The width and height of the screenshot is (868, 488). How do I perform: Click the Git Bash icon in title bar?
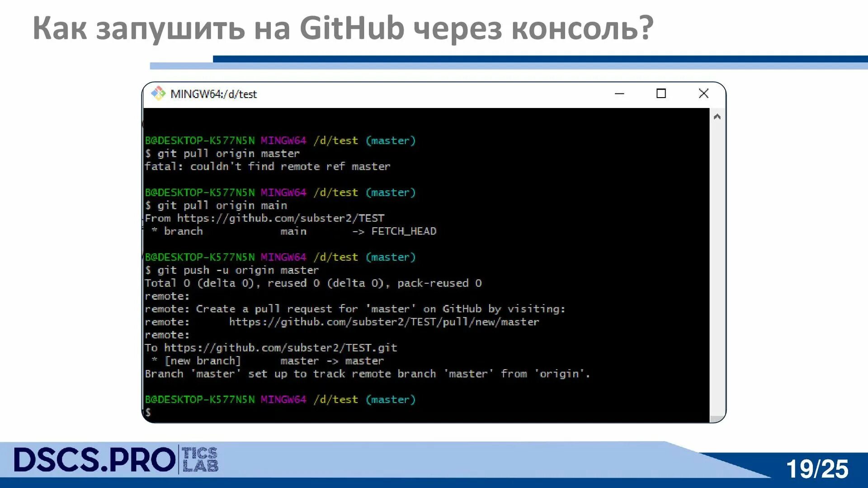[158, 94]
